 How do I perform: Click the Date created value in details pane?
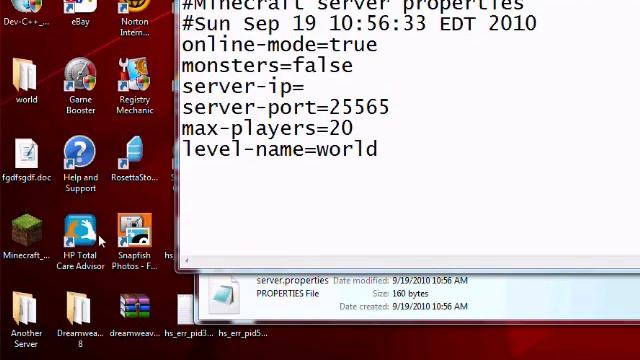pos(430,306)
